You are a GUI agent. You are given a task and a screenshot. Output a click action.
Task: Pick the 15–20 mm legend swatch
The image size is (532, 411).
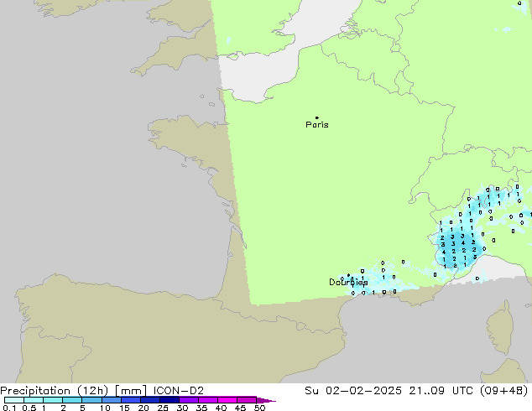(x=130, y=400)
